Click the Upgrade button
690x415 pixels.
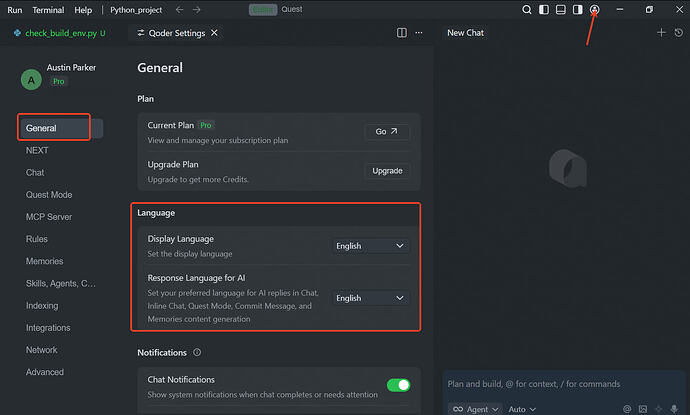coord(387,171)
